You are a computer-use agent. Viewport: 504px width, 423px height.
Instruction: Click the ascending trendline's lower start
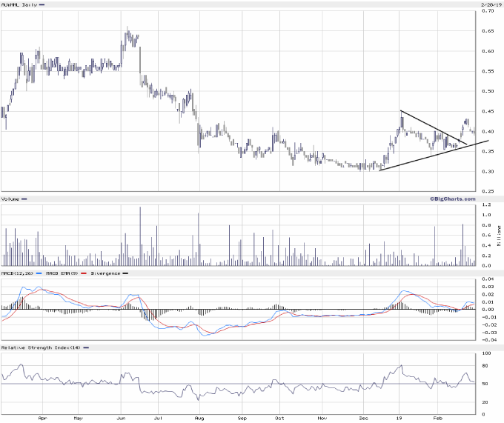(x=379, y=170)
